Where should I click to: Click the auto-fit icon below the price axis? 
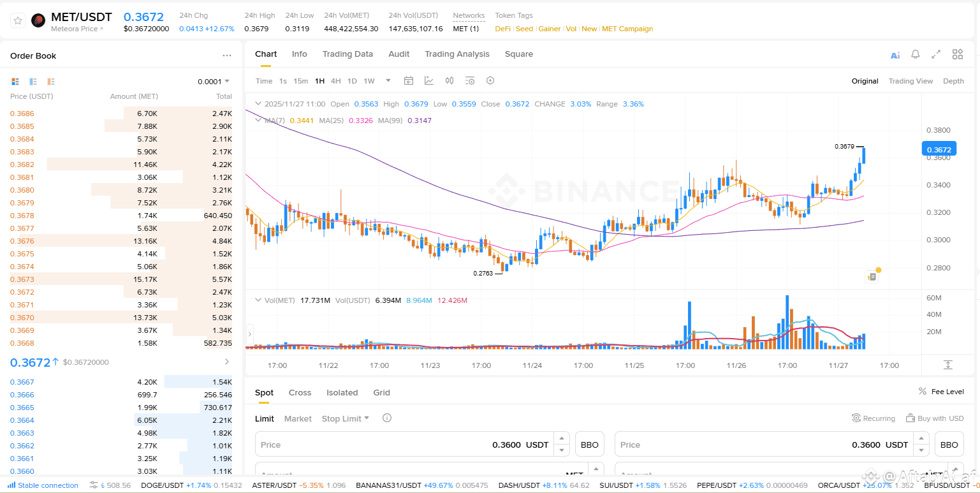(948, 365)
